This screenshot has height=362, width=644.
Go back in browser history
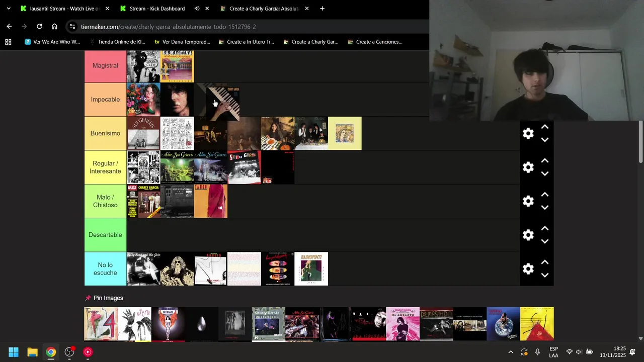(x=9, y=26)
